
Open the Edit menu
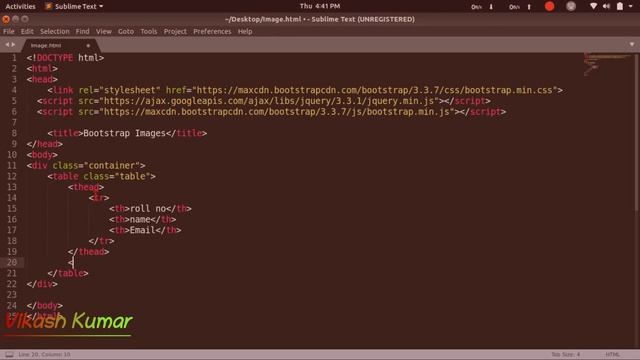27,31
